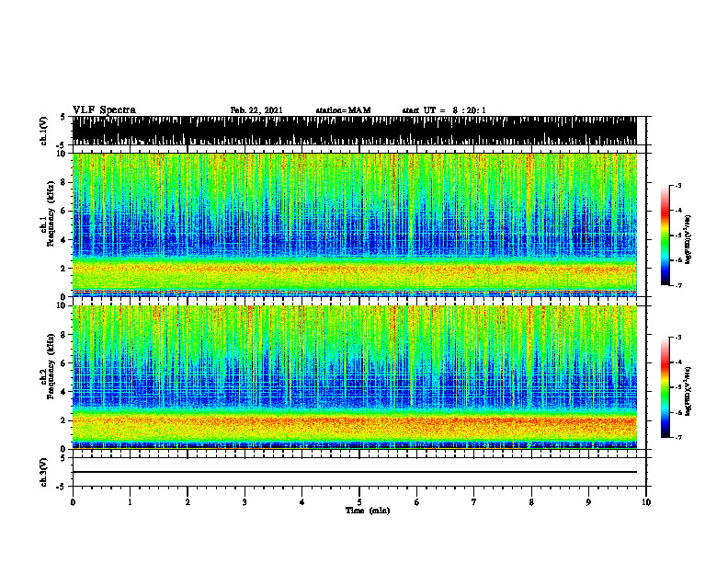
Task: Click the "4" tick on the time axis
Action: coord(302,501)
